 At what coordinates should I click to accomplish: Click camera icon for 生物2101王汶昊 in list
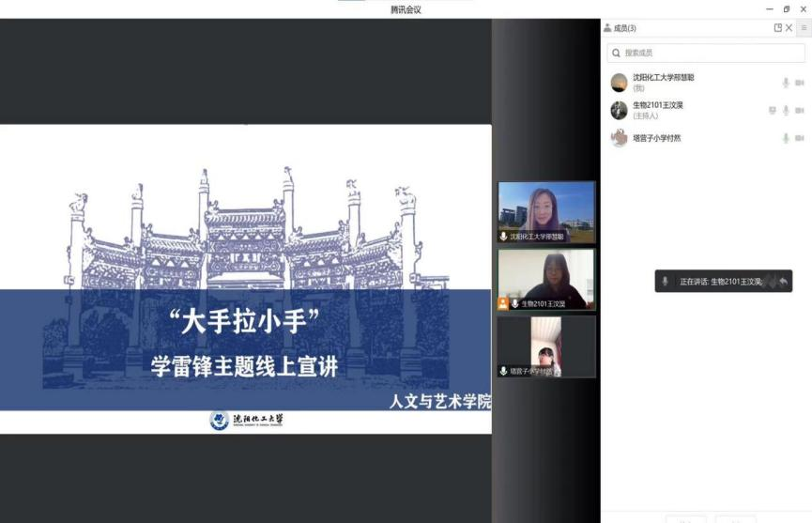(800, 110)
